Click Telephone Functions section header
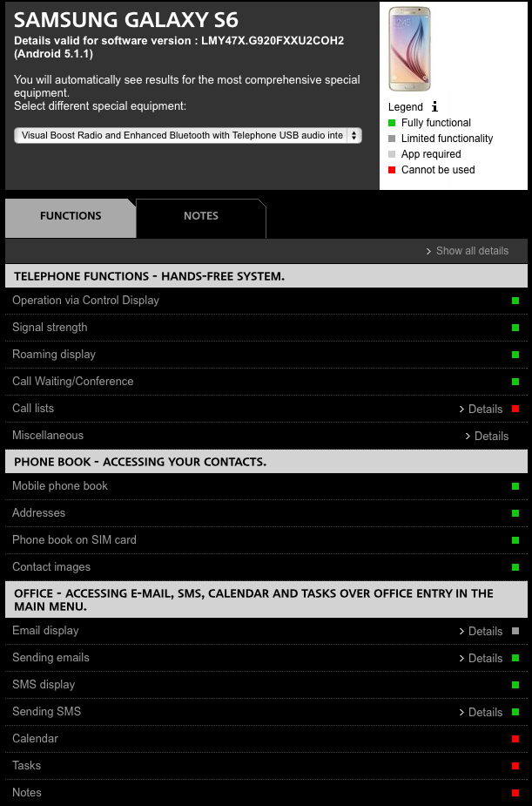532x806 pixels. click(266, 276)
